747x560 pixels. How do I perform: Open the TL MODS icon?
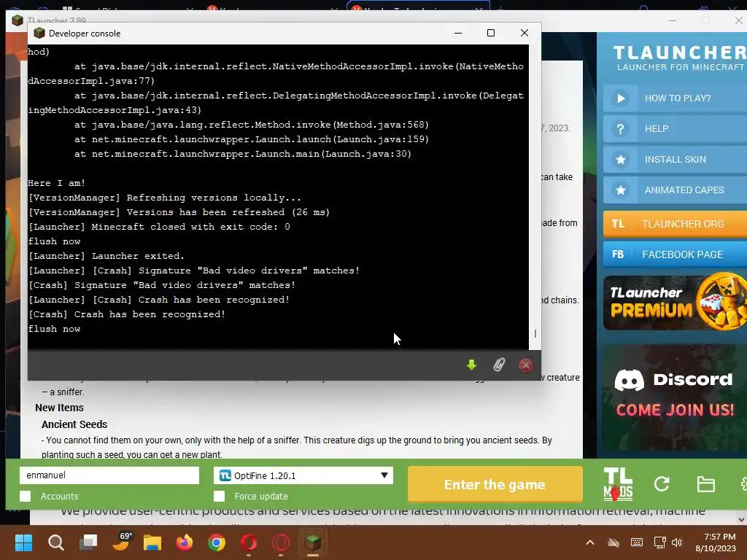(618, 484)
